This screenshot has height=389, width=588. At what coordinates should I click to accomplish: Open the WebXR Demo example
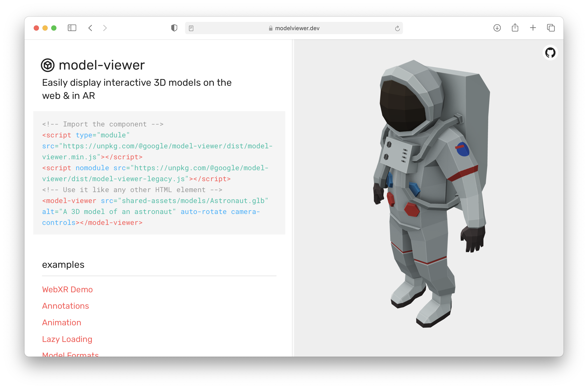[x=67, y=289]
